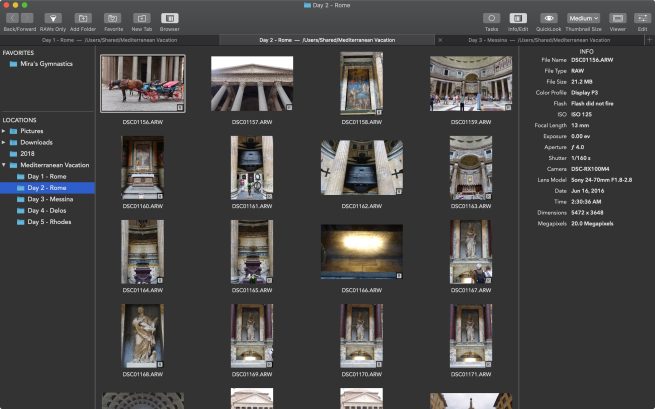Click the Dimensions value 5472 x 3648
Screen dimensions: 655x409
[x=587, y=213]
